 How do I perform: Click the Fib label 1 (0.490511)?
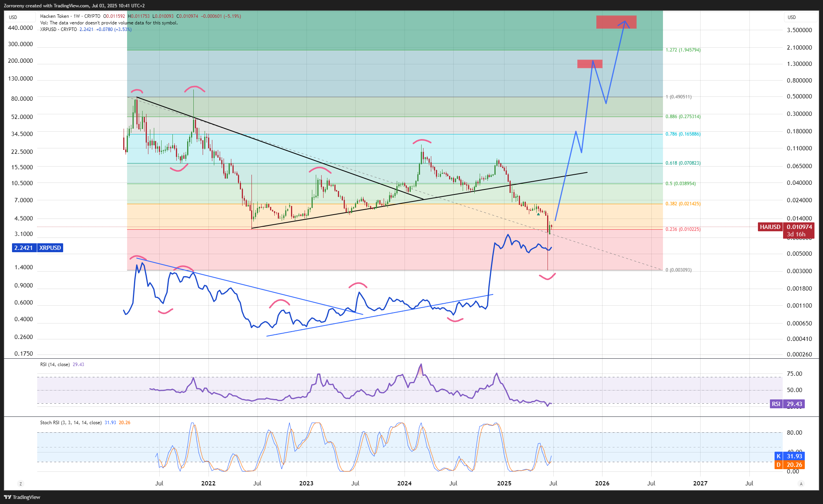pos(678,97)
